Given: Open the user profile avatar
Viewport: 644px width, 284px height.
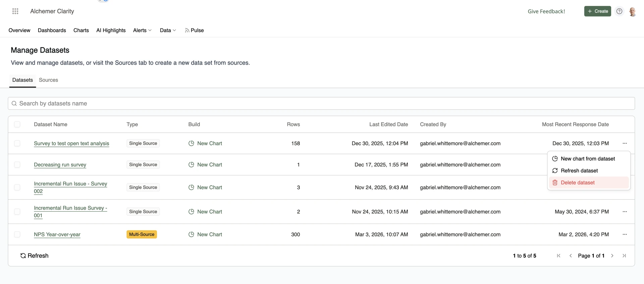Looking at the screenshot, I should point(632,11).
